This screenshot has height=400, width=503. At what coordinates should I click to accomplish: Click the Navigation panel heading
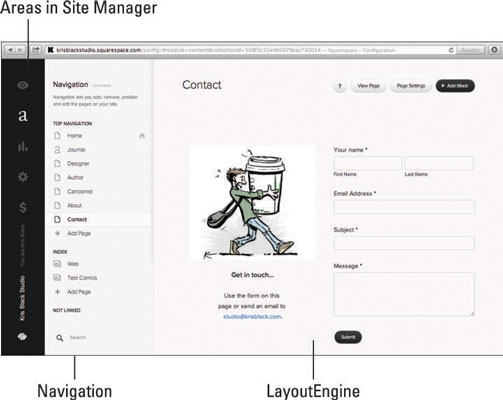[70, 84]
